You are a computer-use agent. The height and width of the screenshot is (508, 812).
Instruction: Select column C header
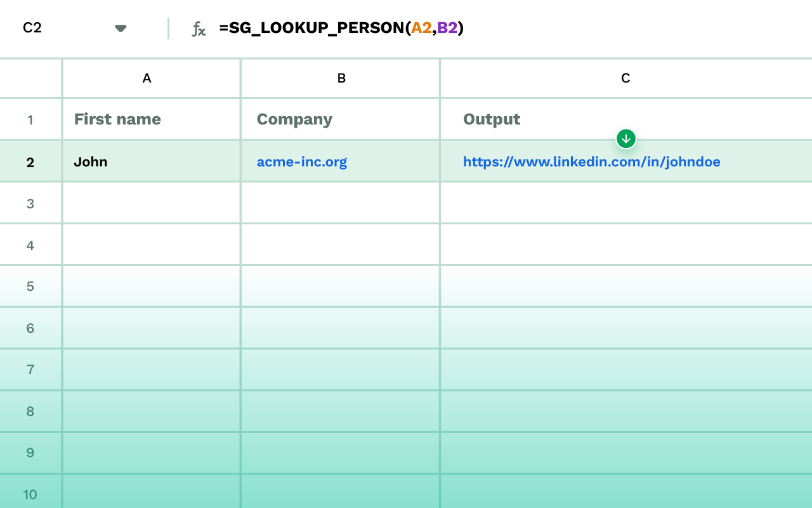click(625, 78)
